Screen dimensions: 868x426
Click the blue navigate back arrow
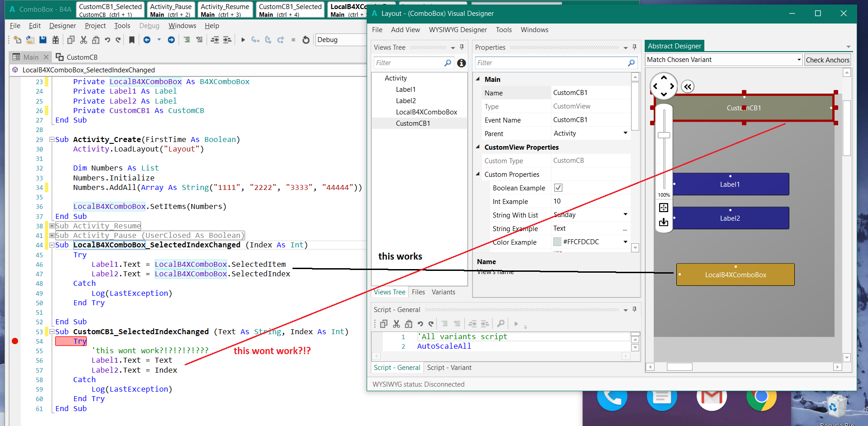147,40
